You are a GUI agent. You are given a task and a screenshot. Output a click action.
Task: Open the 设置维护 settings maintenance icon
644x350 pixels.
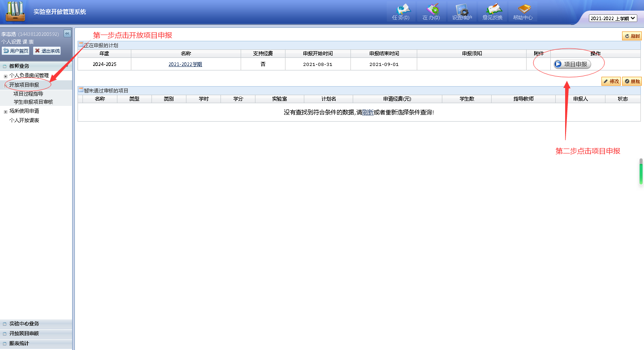coord(462,12)
